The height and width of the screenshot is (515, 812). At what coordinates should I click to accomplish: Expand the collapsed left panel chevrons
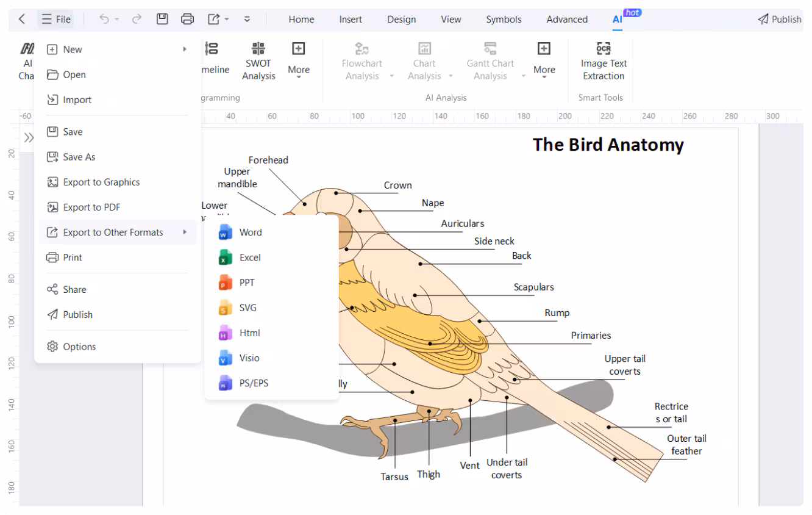pos(29,137)
